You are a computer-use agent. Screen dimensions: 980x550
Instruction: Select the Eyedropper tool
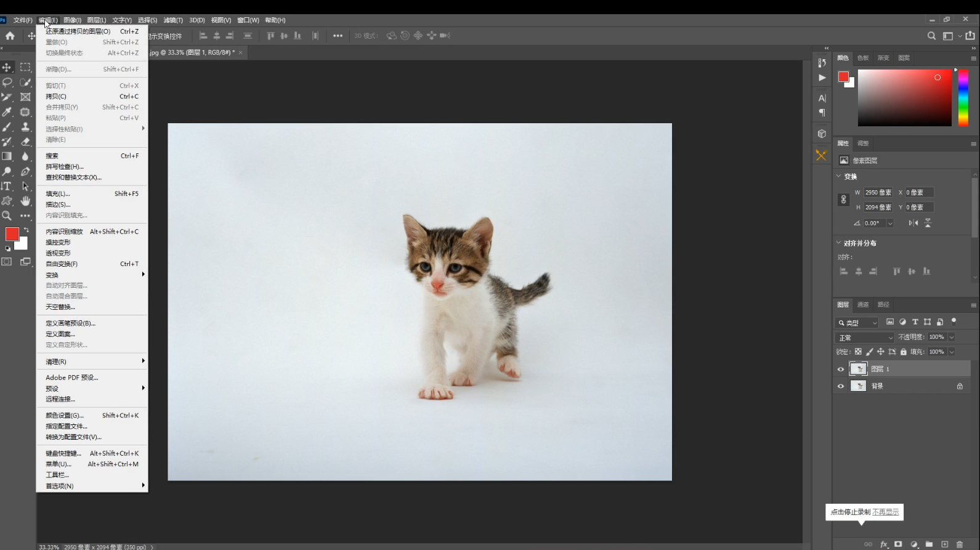click(x=7, y=112)
